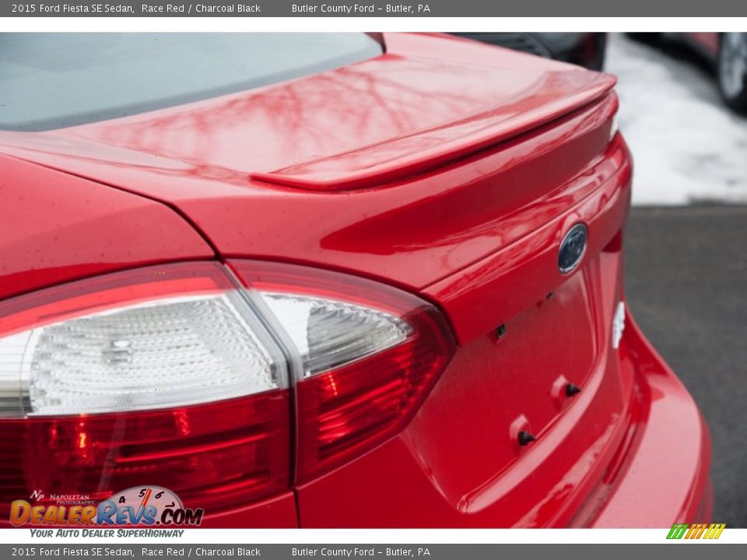Toggle the header photo caption bar
This screenshot has height=560, width=747.
pyautogui.click(x=373, y=8)
